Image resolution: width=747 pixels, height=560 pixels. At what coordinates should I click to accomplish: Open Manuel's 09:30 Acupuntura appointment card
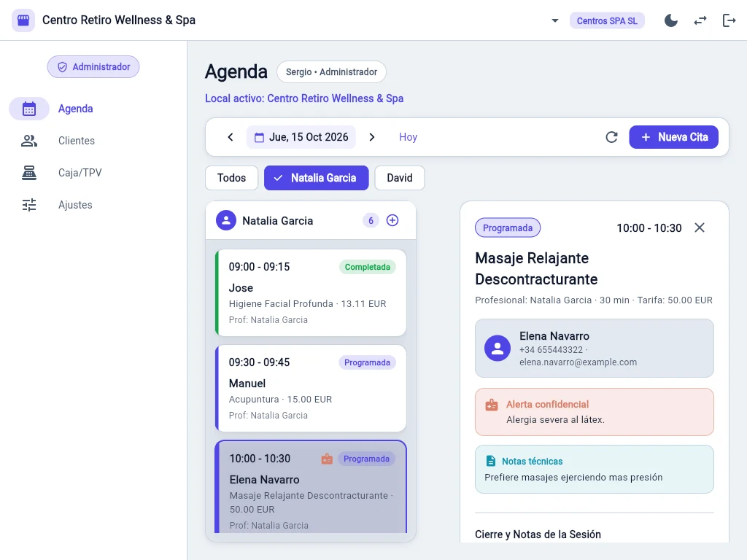click(x=311, y=388)
